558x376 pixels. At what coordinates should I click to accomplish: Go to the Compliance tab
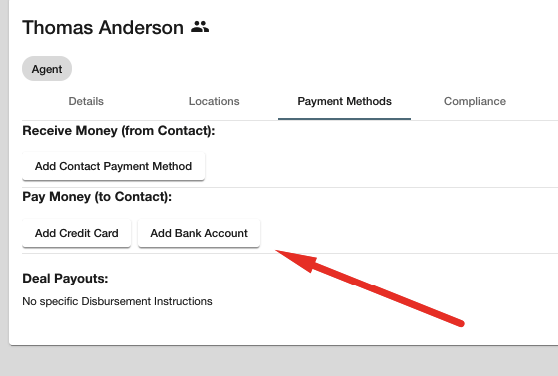tap(475, 101)
